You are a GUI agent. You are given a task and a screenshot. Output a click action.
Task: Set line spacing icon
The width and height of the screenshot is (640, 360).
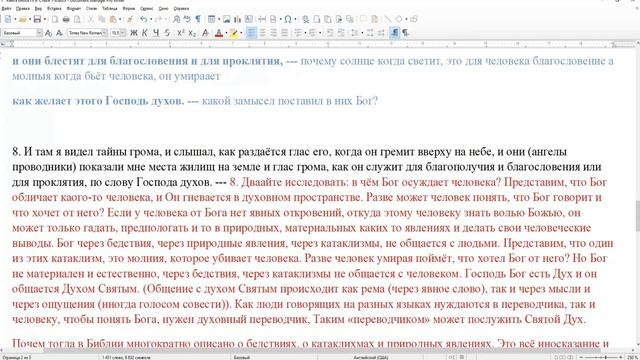pyautogui.click(x=354, y=33)
